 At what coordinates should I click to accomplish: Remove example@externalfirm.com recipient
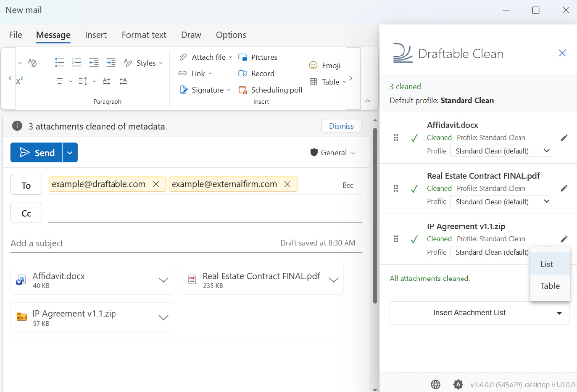pyautogui.click(x=288, y=184)
